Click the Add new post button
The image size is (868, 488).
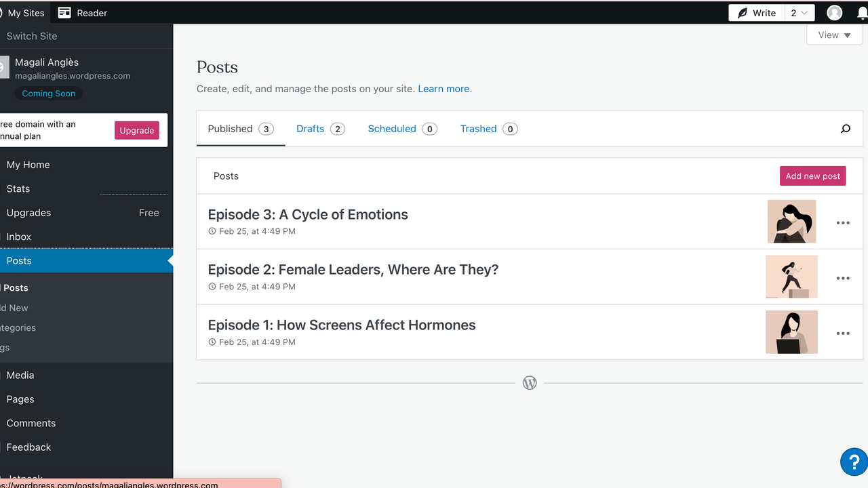coord(812,176)
